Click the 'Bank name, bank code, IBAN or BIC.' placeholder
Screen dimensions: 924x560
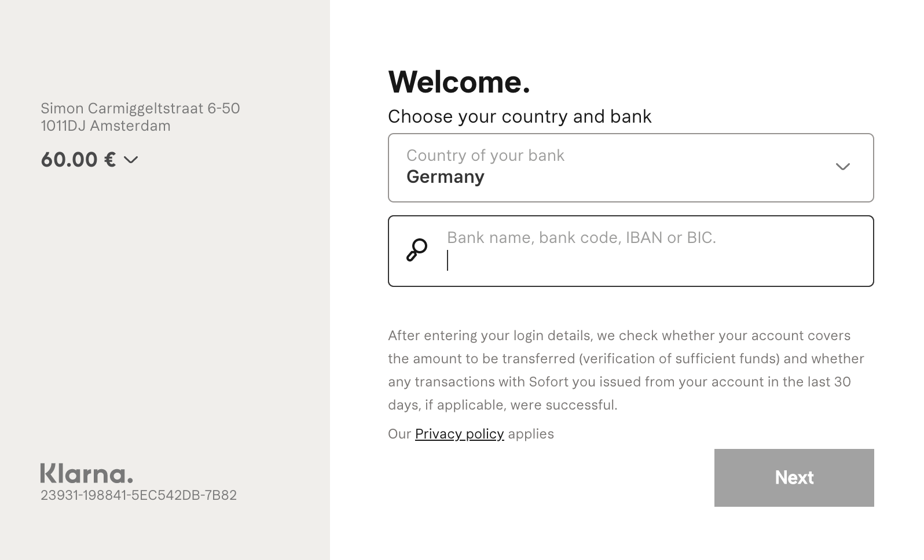(581, 238)
